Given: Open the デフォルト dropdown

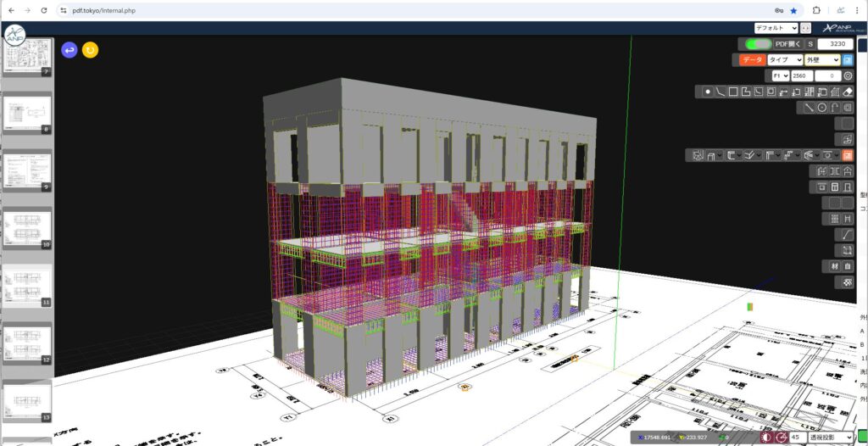Looking at the screenshot, I should click(x=776, y=27).
